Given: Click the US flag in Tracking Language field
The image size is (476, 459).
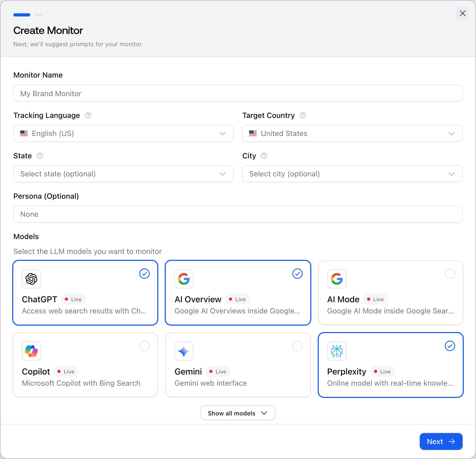Looking at the screenshot, I should (24, 133).
